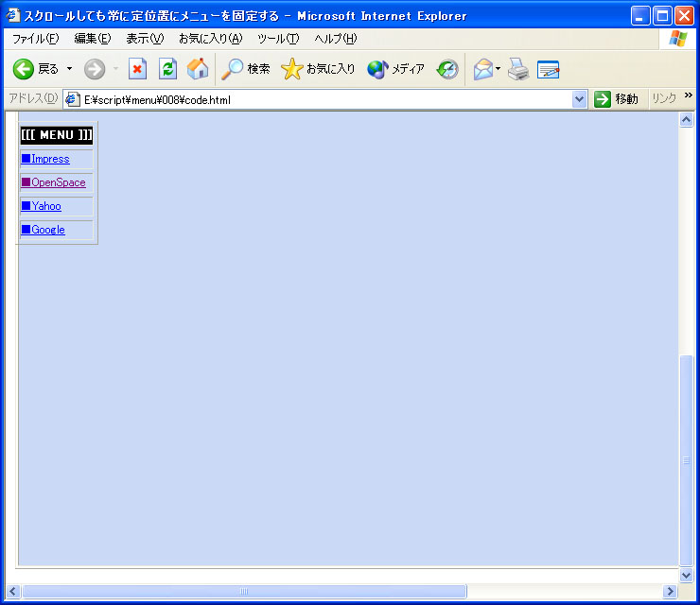Refresh the page with the green arrows icon
The height and width of the screenshot is (605, 700).
(167, 69)
